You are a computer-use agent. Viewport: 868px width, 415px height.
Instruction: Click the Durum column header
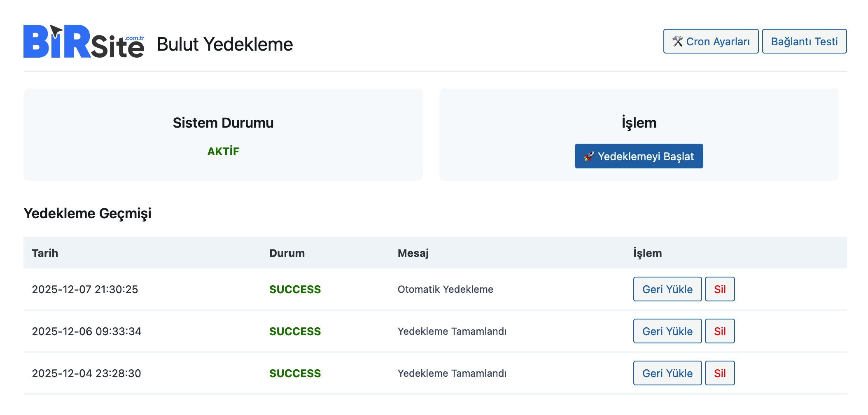click(x=287, y=253)
